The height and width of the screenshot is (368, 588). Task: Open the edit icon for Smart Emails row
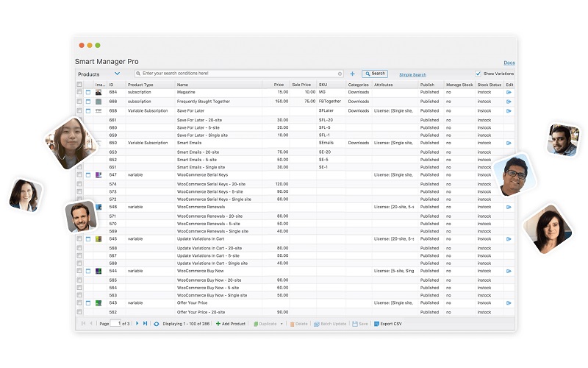pyautogui.click(x=509, y=143)
